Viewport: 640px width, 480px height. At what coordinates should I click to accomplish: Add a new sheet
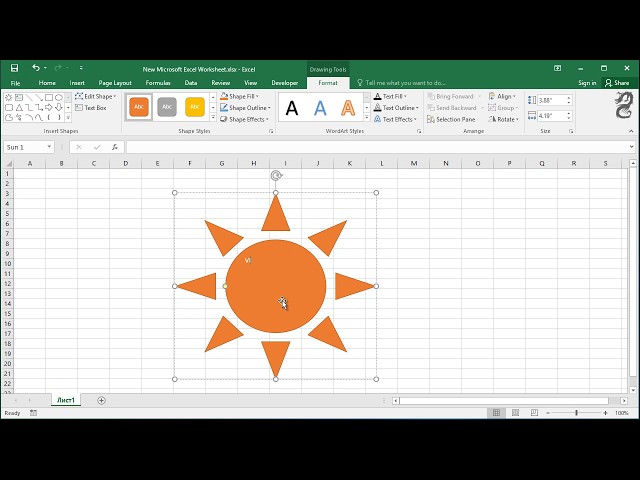[x=101, y=400]
